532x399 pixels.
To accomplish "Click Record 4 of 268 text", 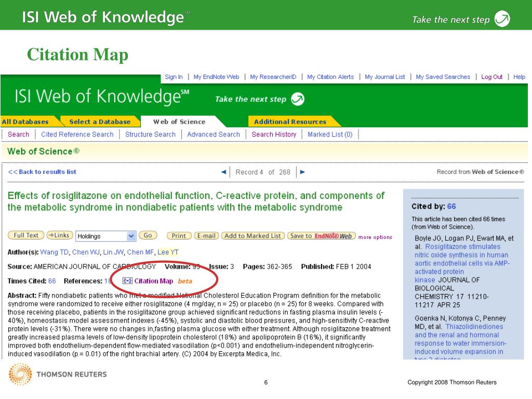I will 263,172.
